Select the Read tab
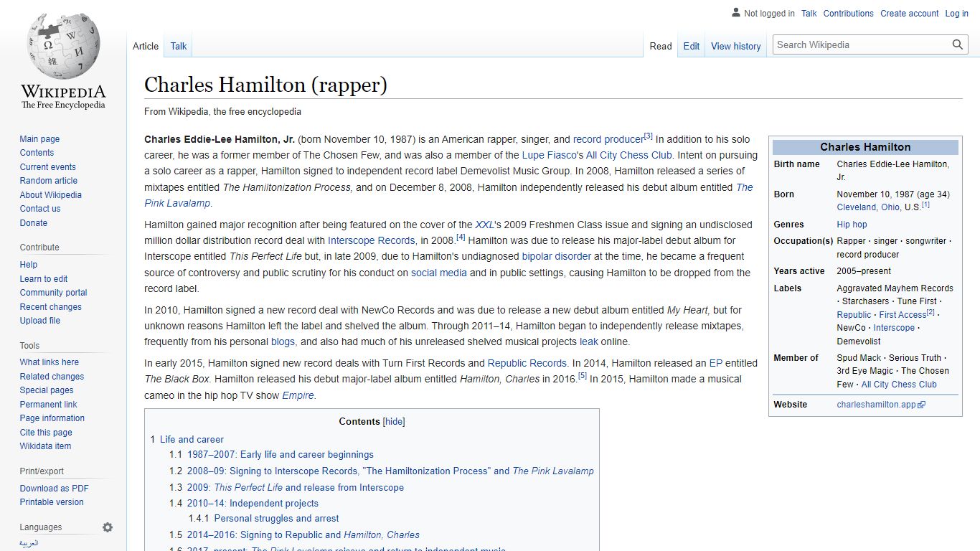 click(661, 46)
